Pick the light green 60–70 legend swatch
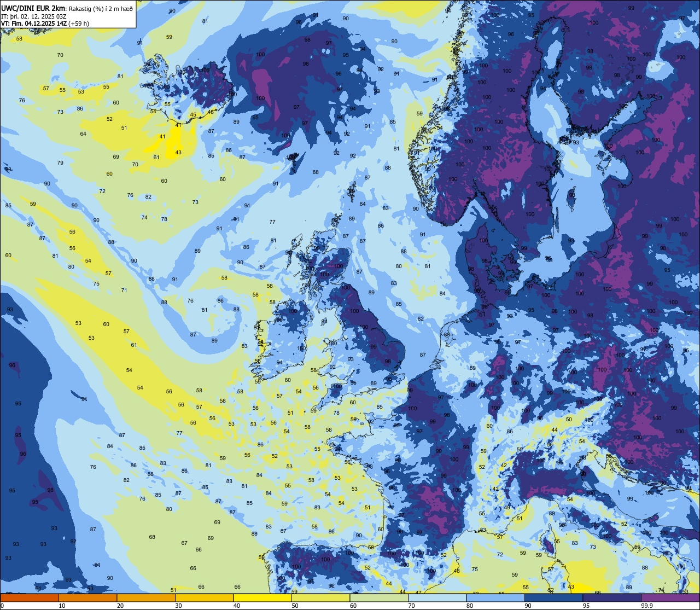 coord(379,598)
